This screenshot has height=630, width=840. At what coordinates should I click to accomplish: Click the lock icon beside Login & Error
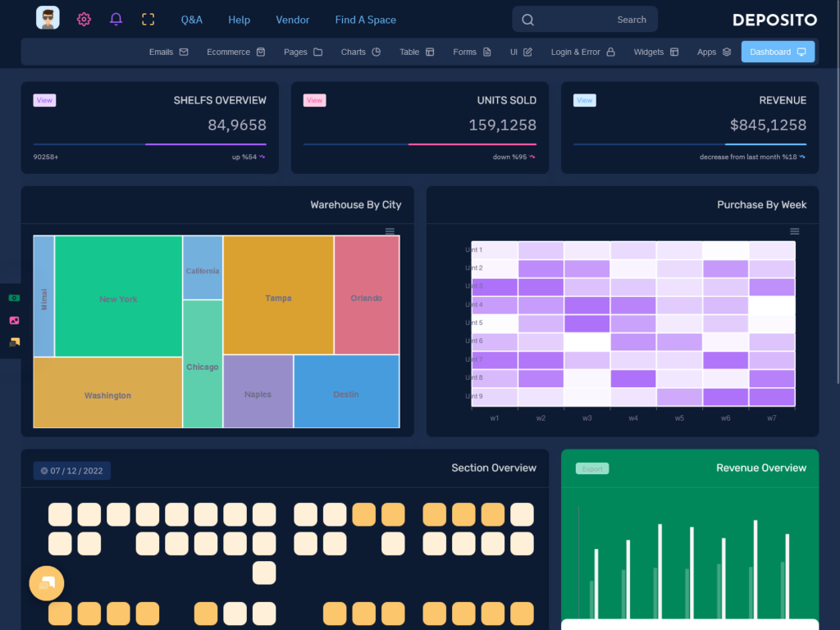point(610,51)
